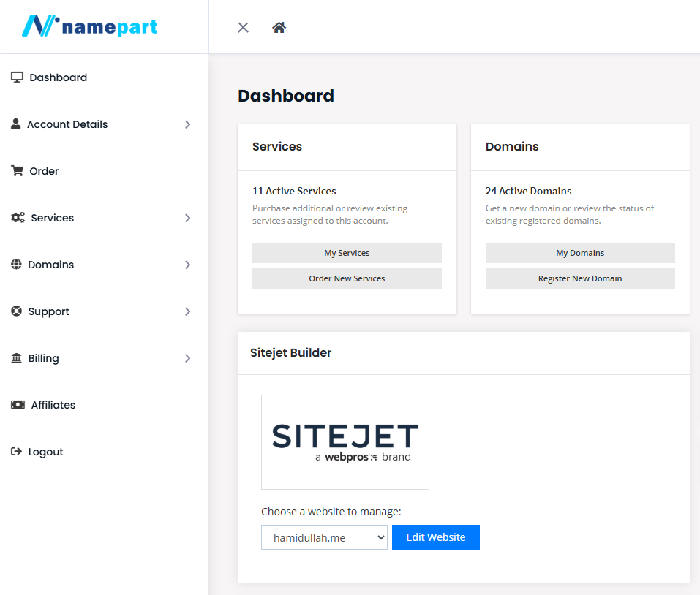Click the Order shopping cart icon
Screen dimensions: 700x595
point(18,171)
